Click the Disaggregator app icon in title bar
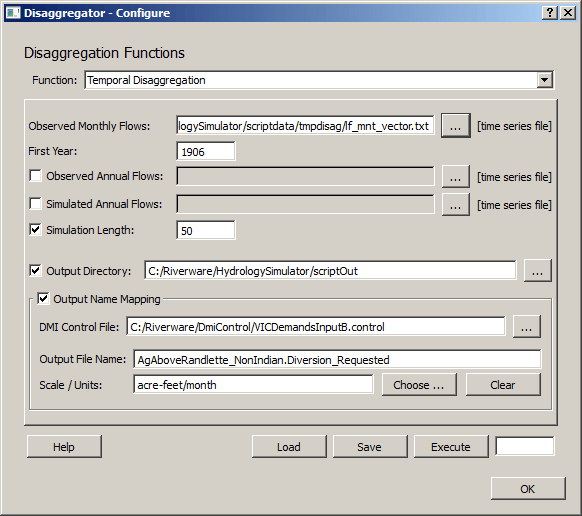Image resolution: width=582 pixels, height=516 pixels. tap(13, 13)
